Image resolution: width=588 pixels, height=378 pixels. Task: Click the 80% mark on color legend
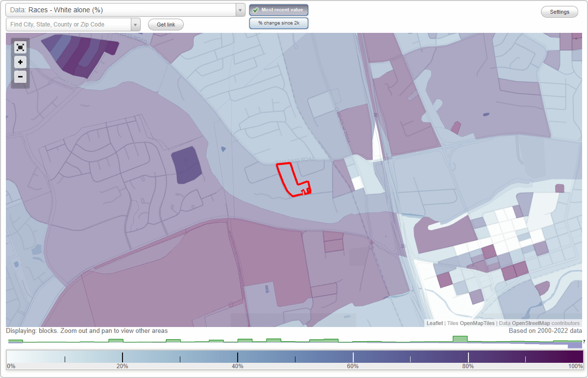click(468, 366)
